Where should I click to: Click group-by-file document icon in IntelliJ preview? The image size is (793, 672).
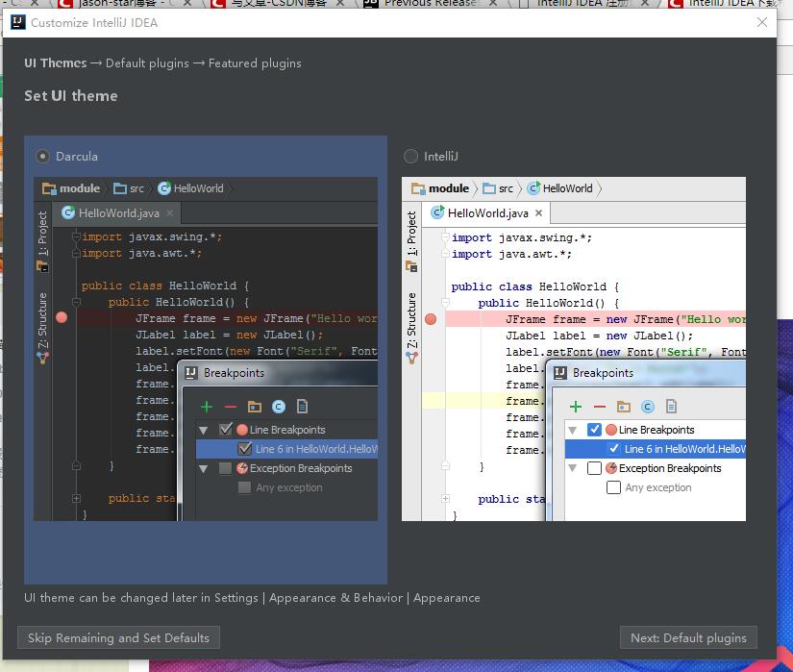(x=671, y=407)
